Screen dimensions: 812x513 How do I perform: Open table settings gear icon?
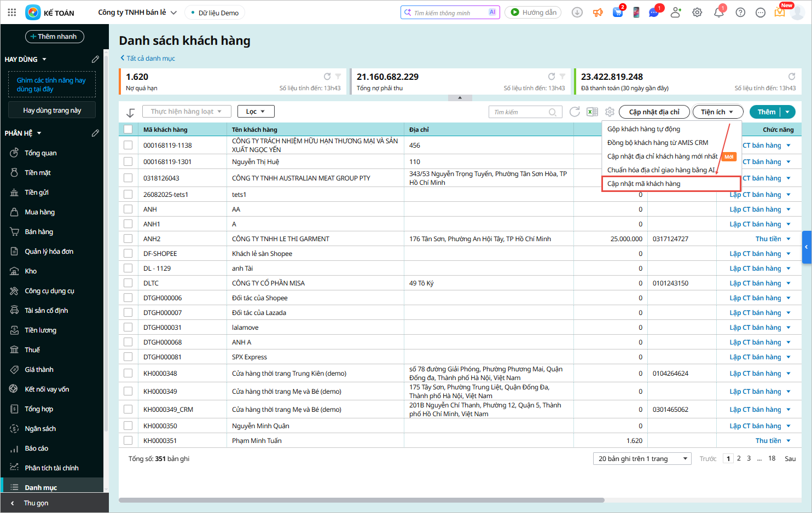(x=610, y=112)
